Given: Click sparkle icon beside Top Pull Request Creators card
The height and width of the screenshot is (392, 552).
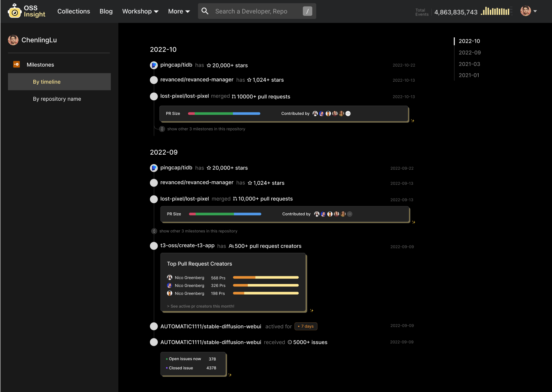Looking at the screenshot, I should pos(312,311).
